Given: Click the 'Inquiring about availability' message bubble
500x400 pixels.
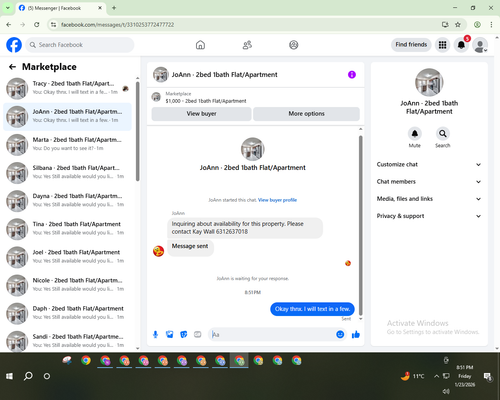Looking at the screenshot, I should (245, 228).
